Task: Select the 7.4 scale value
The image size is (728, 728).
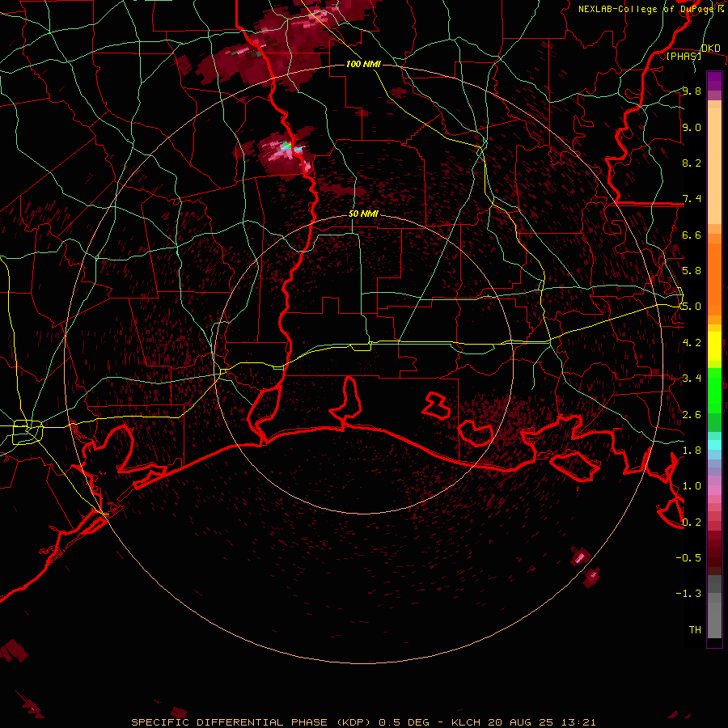Action: (692, 199)
